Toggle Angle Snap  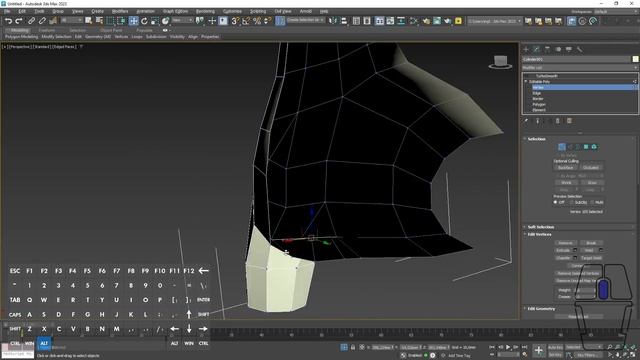pyautogui.click(x=246, y=21)
